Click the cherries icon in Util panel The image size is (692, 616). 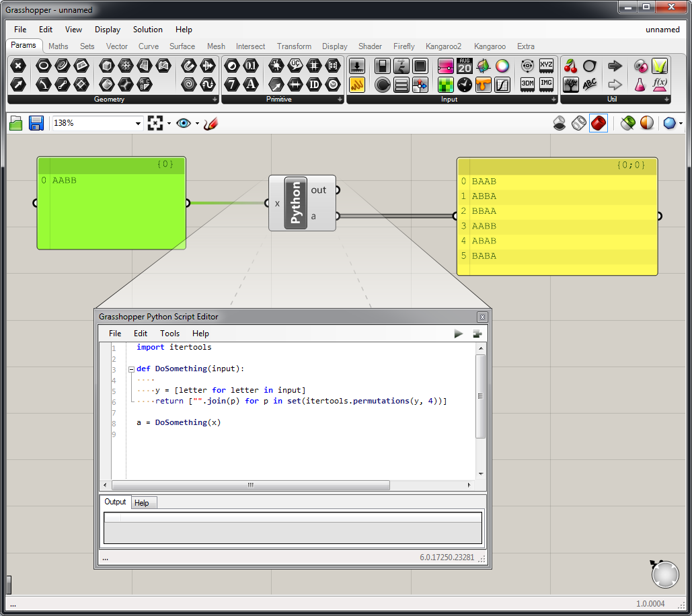tap(571, 66)
